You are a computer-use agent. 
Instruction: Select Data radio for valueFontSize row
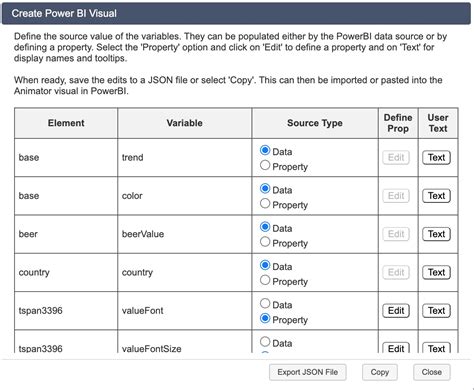[x=265, y=342]
